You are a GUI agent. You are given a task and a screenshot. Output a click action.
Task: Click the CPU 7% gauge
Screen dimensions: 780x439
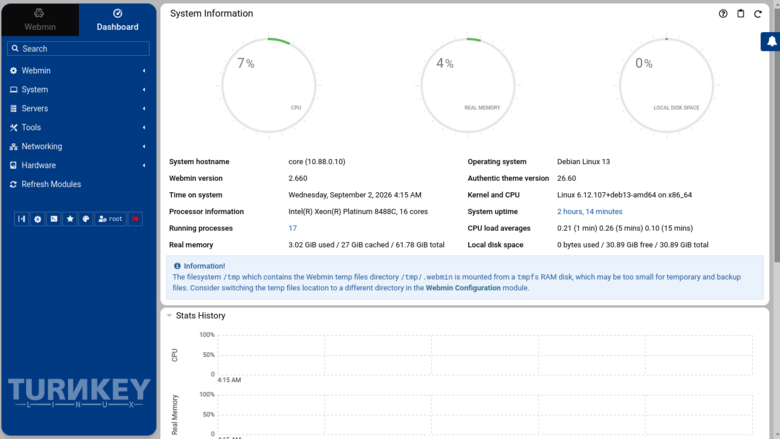[x=269, y=86]
